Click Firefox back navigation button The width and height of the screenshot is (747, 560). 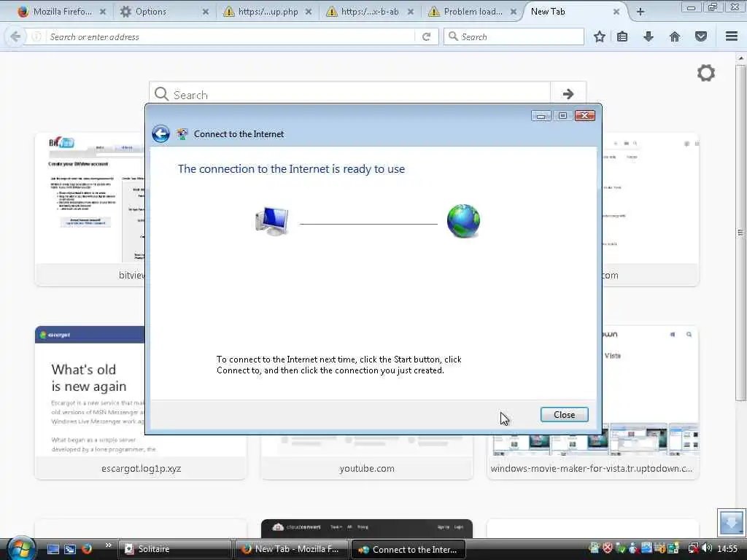coord(15,36)
